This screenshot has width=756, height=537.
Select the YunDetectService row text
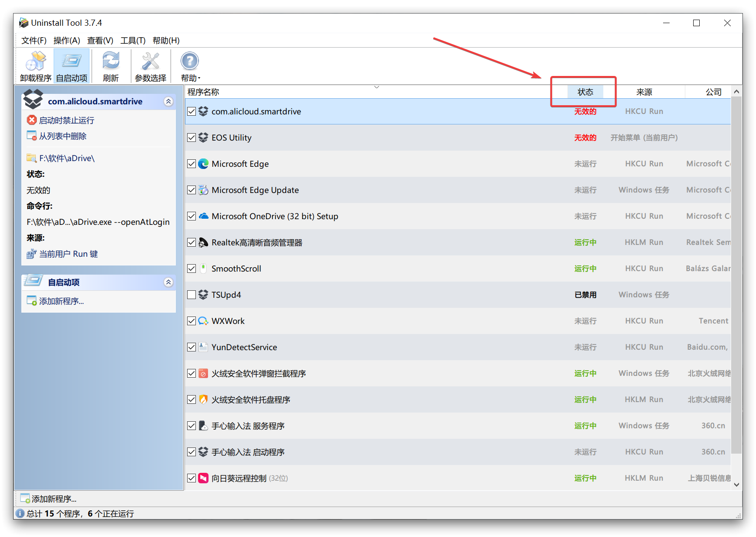pos(244,347)
